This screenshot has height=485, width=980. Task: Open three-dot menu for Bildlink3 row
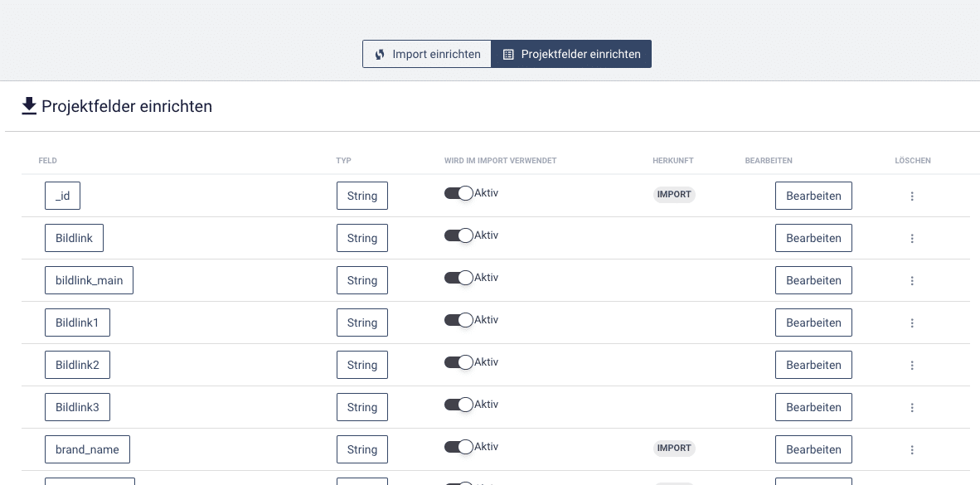[912, 408]
